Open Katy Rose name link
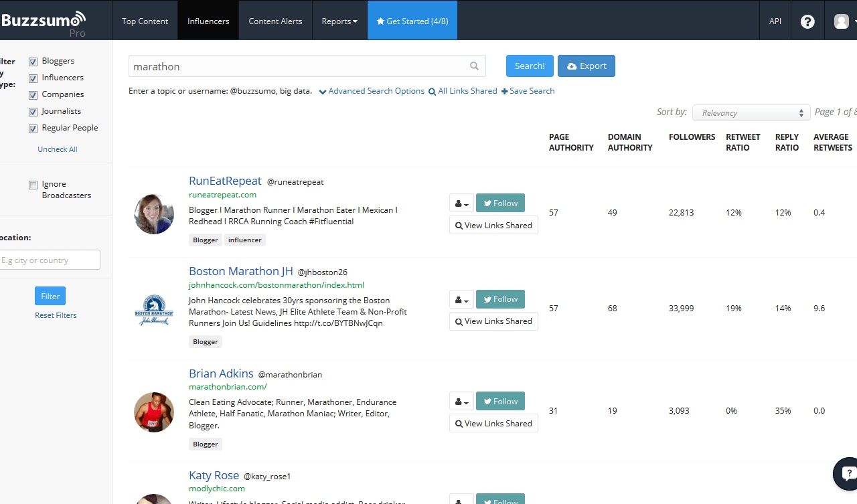 click(x=214, y=475)
